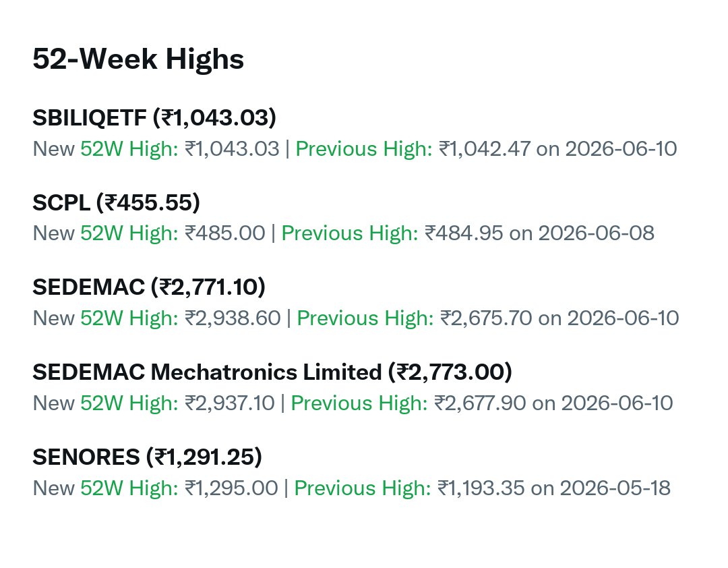
Task: Open the SBILIQETF stock title
Action: tap(154, 117)
